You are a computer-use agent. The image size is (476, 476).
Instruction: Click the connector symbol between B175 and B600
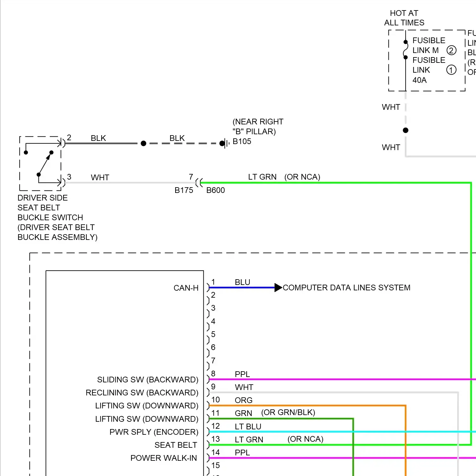click(x=199, y=183)
